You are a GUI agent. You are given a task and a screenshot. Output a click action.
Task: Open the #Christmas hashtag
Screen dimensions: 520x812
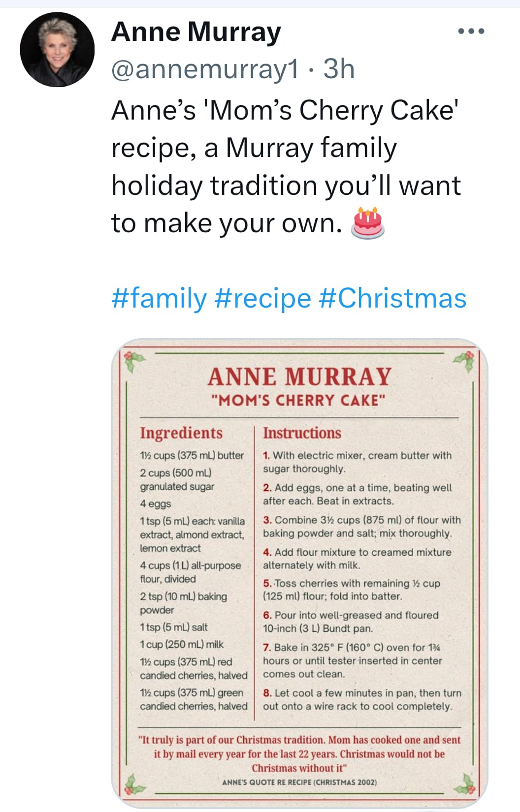[x=392, y=299]
